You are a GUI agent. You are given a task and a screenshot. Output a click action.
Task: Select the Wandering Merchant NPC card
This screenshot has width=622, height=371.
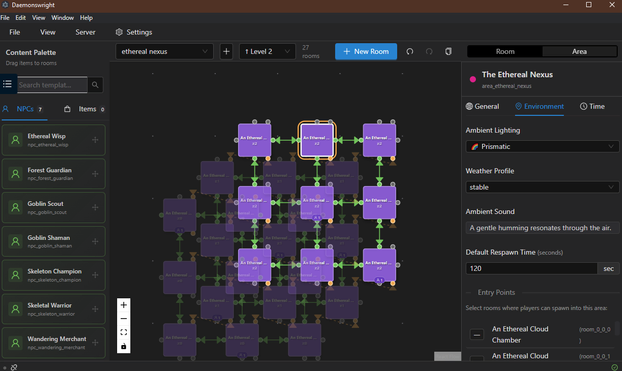[x=54, y=343]
